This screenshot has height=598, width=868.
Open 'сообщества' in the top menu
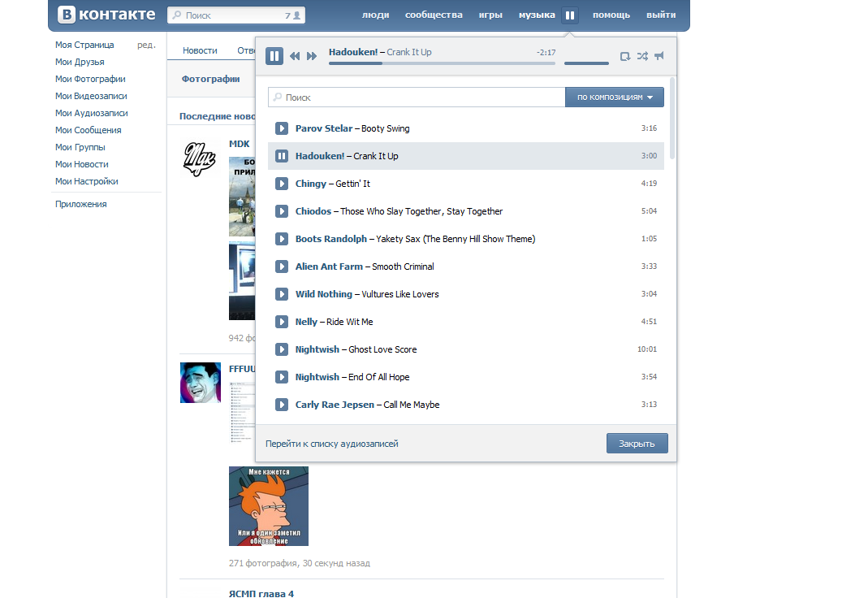tap(434, 15)
